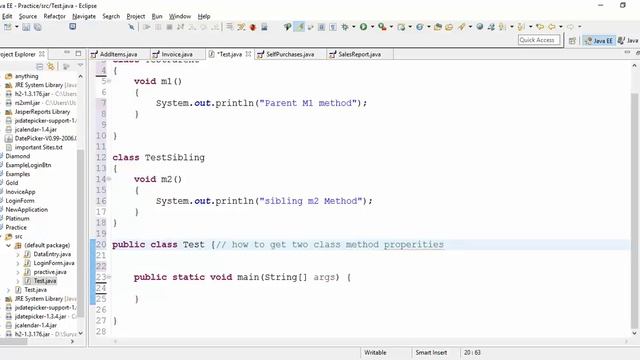
Task: Open the Refactor menu
Action: point(54,16)
